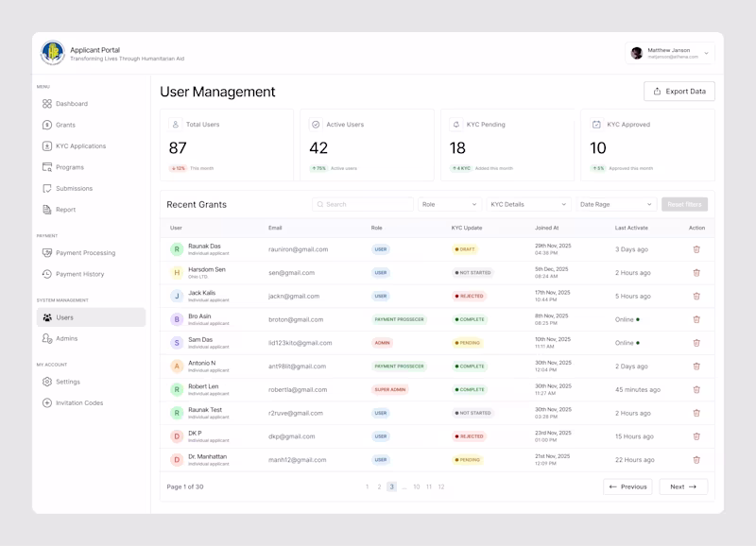The height and width of the screenshot is (546, 756).
Task: Click the Last Activate column header
Action: coord(631,228)
